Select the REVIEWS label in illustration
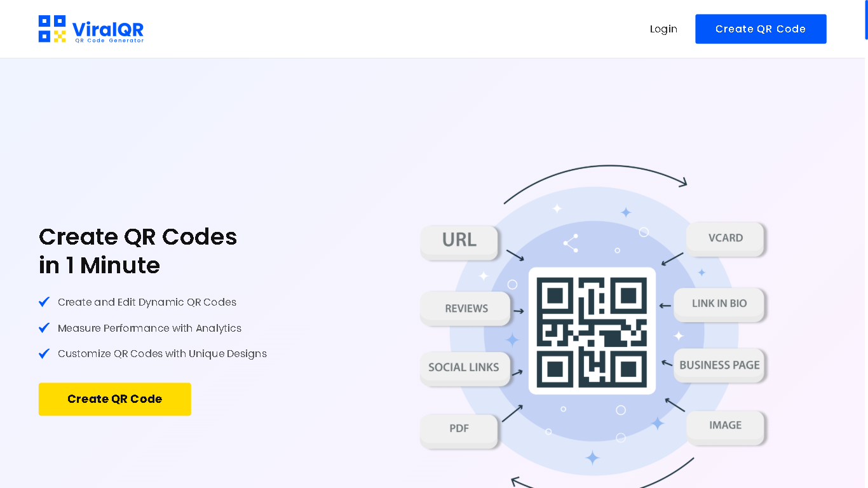Viewport: 868px width, 488px height. [466, 309]
